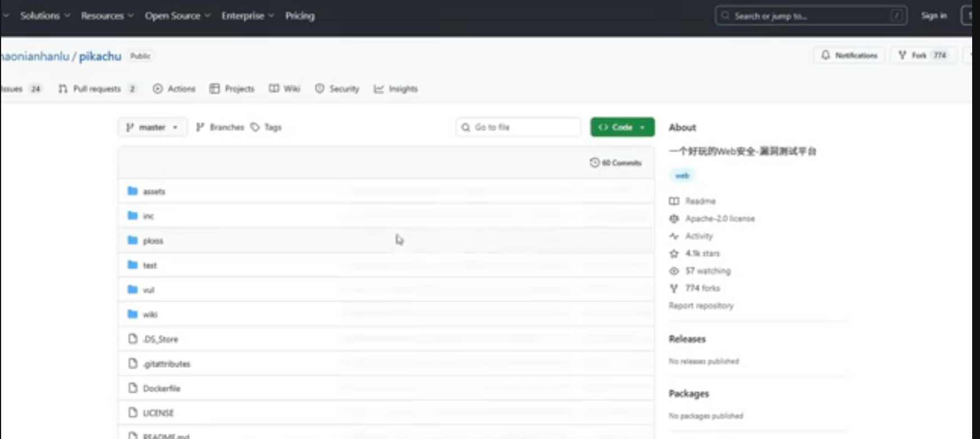Open the wiki folder
The width and height of the screenshot is (980, 439).
coord(150,315)
